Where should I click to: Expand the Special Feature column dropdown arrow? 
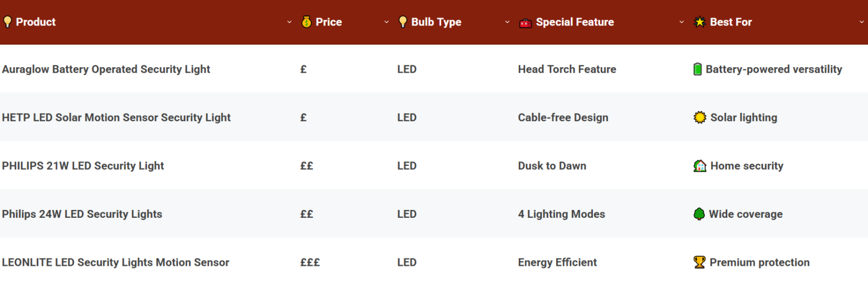[x=682, y=22]
